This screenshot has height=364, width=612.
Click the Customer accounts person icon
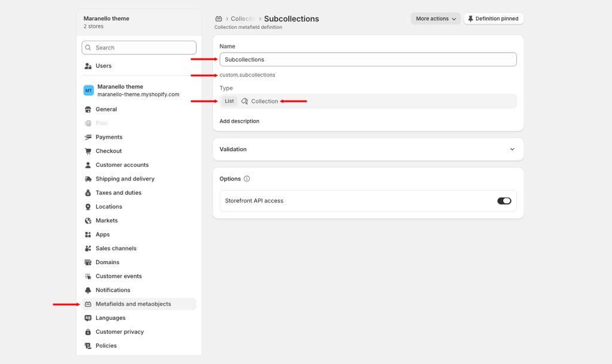click(88, 165)
